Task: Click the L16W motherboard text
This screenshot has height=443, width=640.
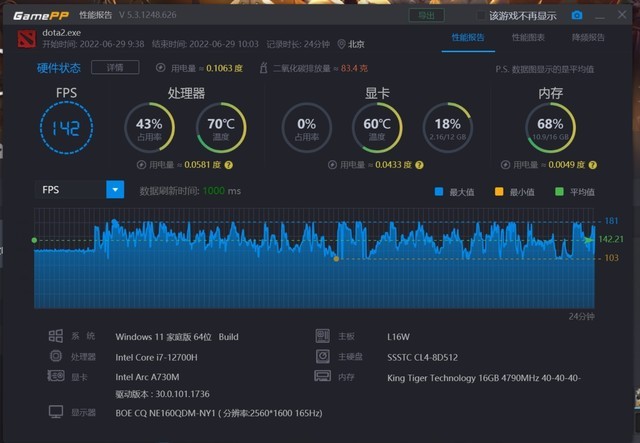Action: point(398,337)
